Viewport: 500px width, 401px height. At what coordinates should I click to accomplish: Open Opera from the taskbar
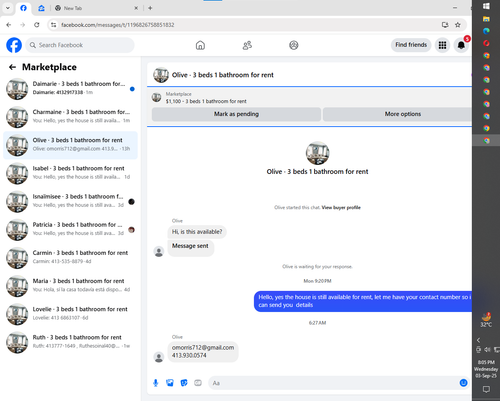[x=486, y=43]
